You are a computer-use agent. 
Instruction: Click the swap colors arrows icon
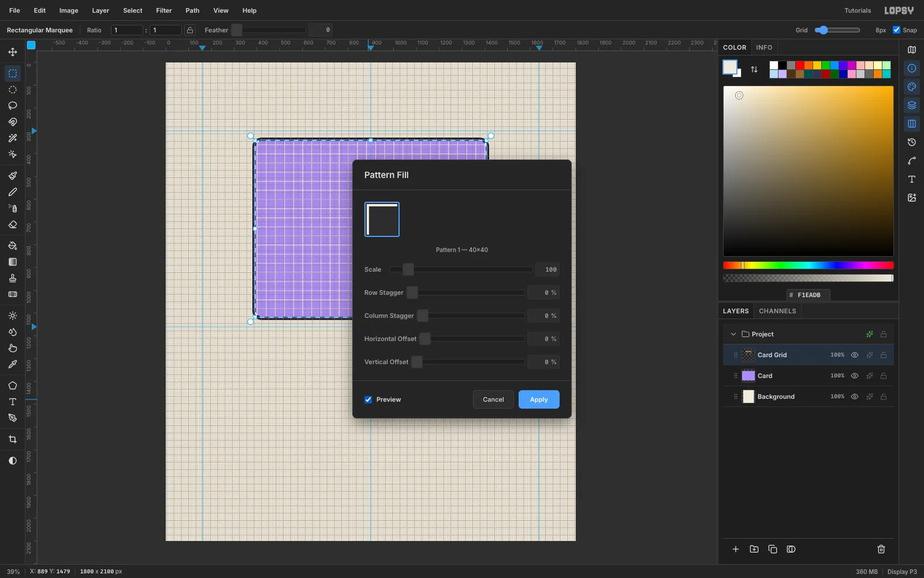[754, 69]
